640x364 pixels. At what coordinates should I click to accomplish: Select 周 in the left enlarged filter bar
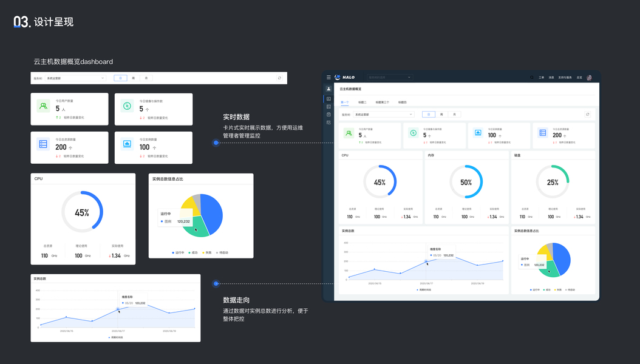coord(133,78)
